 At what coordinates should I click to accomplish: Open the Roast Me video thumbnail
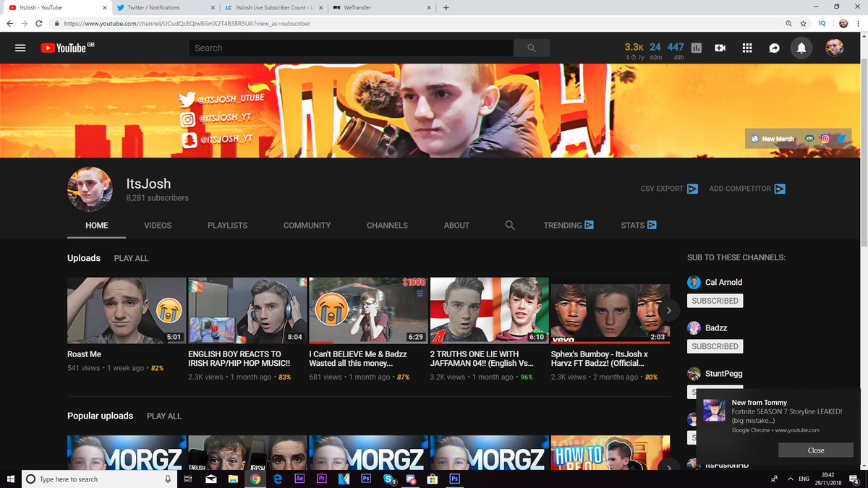click(127, 310)
